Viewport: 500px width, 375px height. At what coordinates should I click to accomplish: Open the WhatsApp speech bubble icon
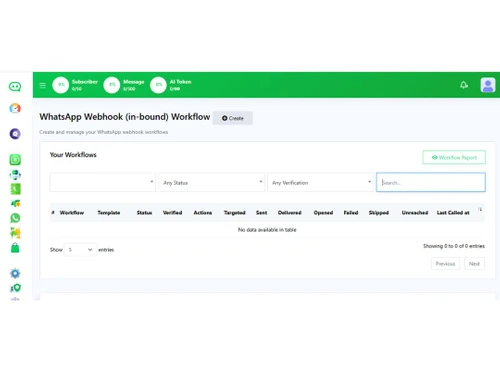(x=15, y=218)
